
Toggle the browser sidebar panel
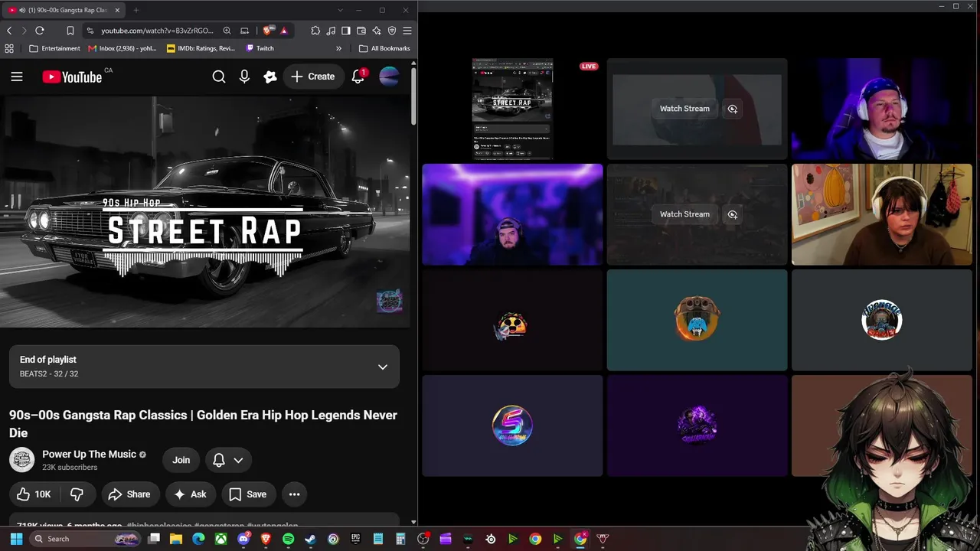point(346,31)
